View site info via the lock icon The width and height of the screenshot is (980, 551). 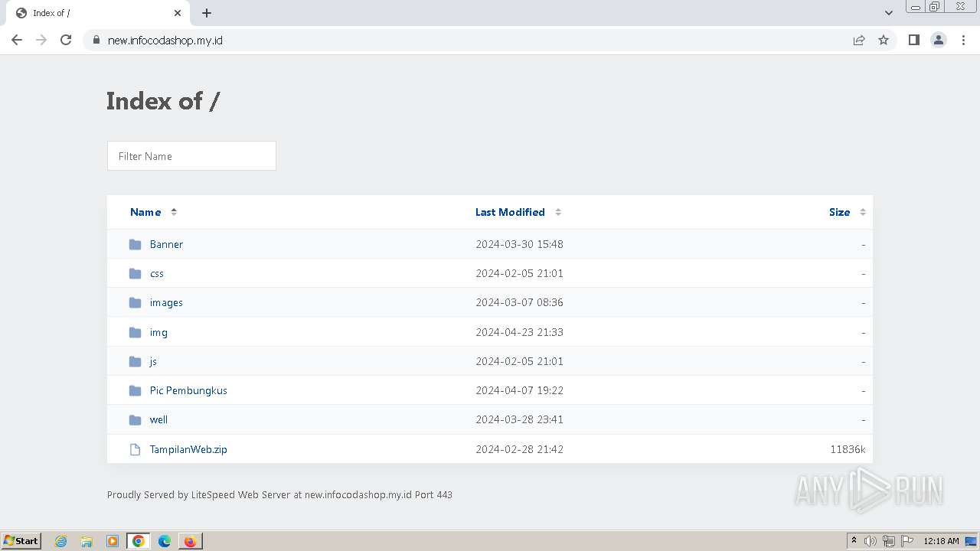coord(96,40)
